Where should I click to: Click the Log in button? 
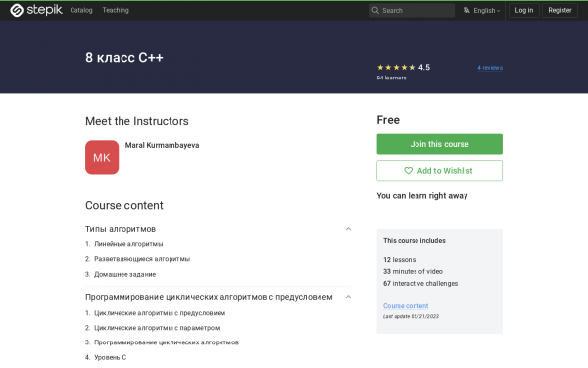[524, 10]
